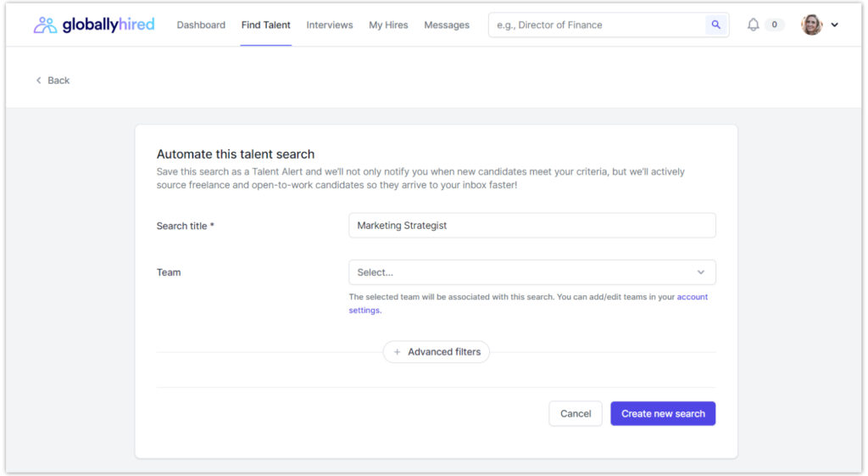Focus the top Director of Finance search box
This screenshot has height=476, width=868.
point(598,25)
